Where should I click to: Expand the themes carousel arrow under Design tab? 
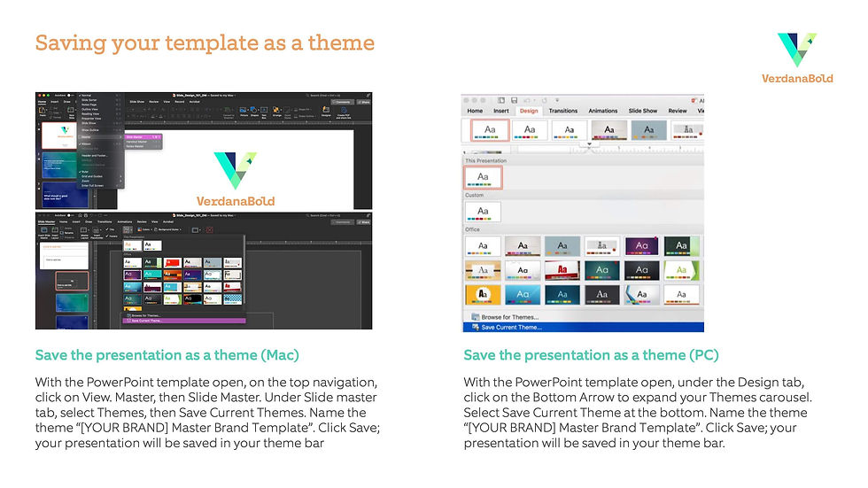click(x=589, y=143)
